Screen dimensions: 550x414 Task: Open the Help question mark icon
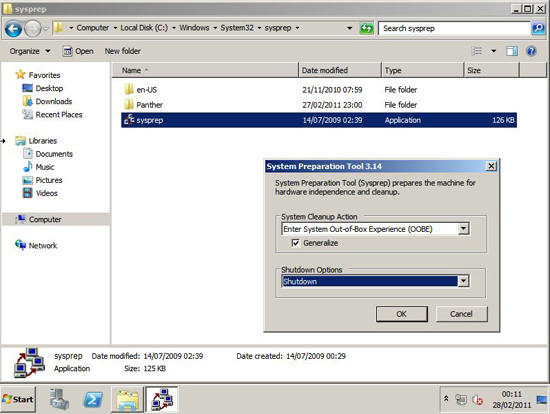(531, 51)
